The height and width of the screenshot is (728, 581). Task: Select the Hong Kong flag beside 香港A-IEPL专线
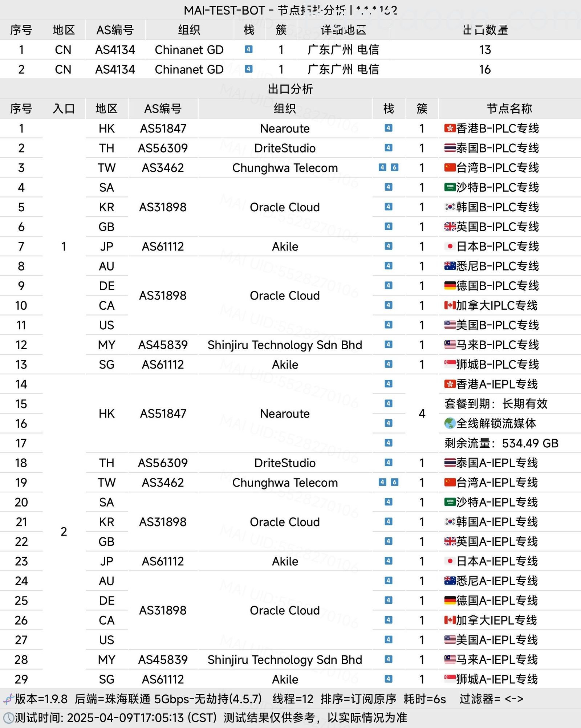click(x=450, y=384)
